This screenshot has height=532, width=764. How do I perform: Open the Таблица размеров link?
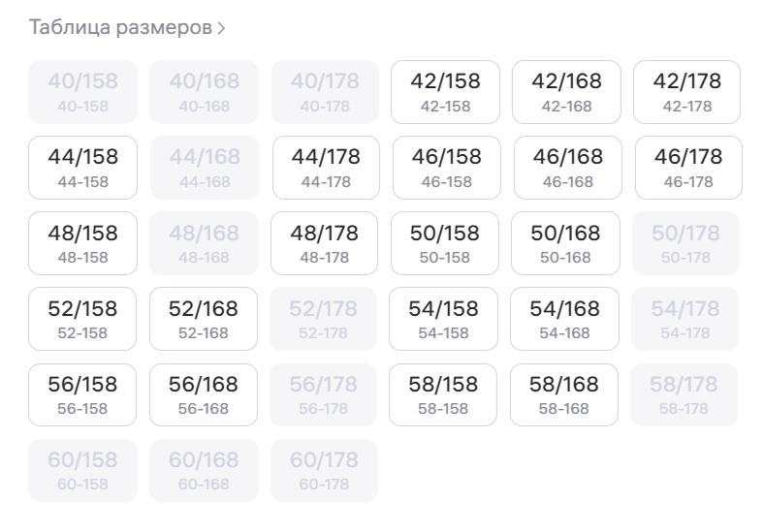point(127,27)
